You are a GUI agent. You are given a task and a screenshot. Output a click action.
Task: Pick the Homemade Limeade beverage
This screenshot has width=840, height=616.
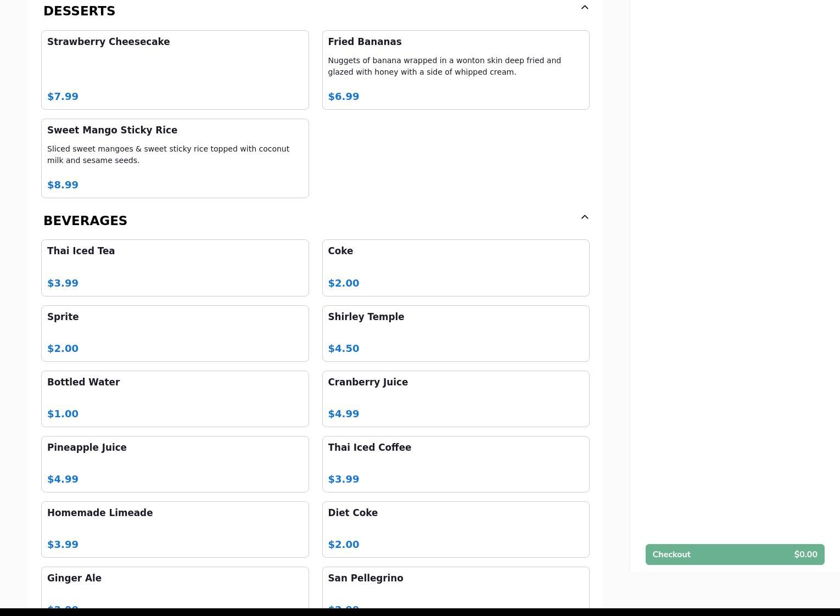click(175, 530)
